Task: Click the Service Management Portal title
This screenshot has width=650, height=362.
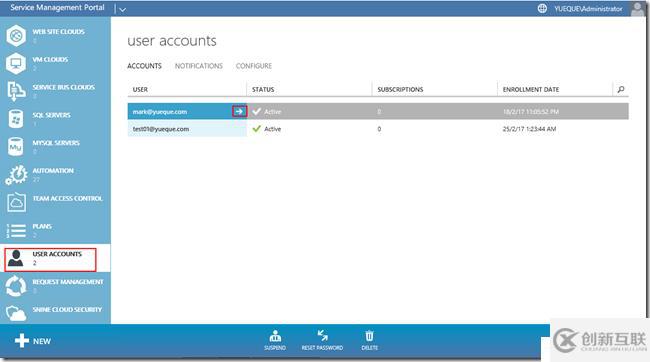Action: [x=57, y=7]
